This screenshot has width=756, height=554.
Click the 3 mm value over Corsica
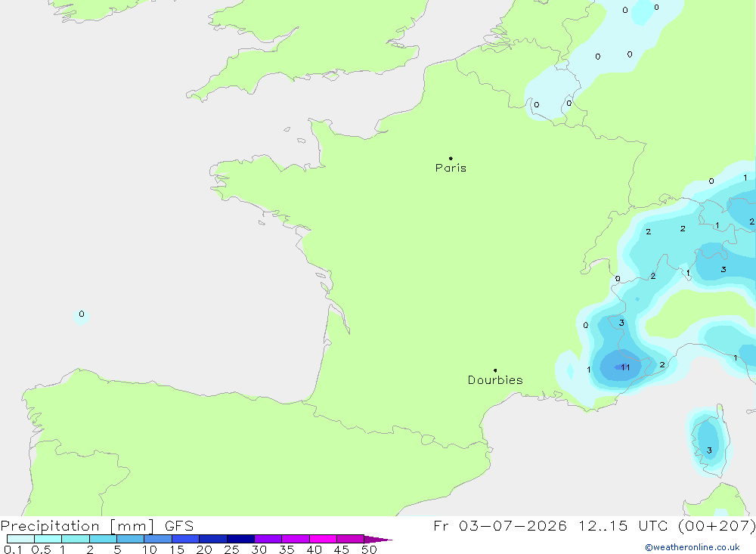709,450
